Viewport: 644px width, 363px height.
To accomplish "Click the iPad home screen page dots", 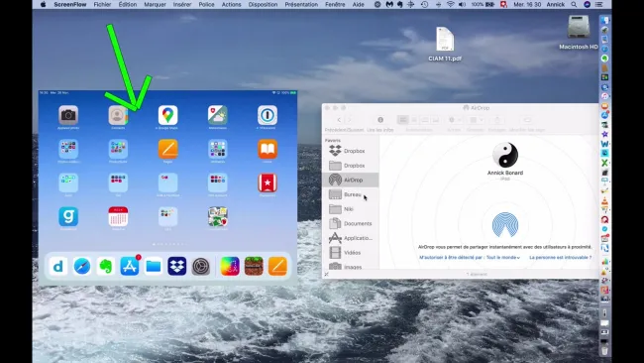I will click(169, 244).
